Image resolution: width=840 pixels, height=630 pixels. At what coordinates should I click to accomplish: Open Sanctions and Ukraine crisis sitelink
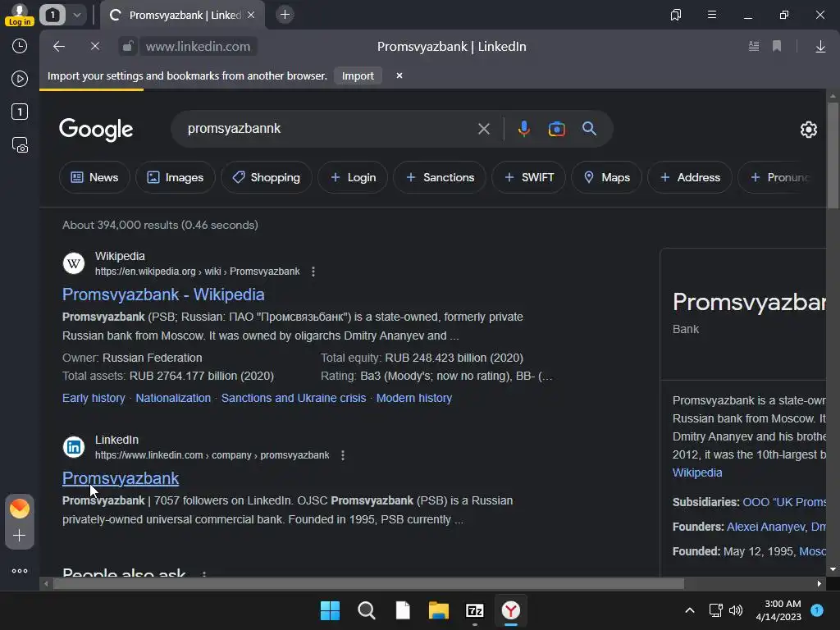294,398
